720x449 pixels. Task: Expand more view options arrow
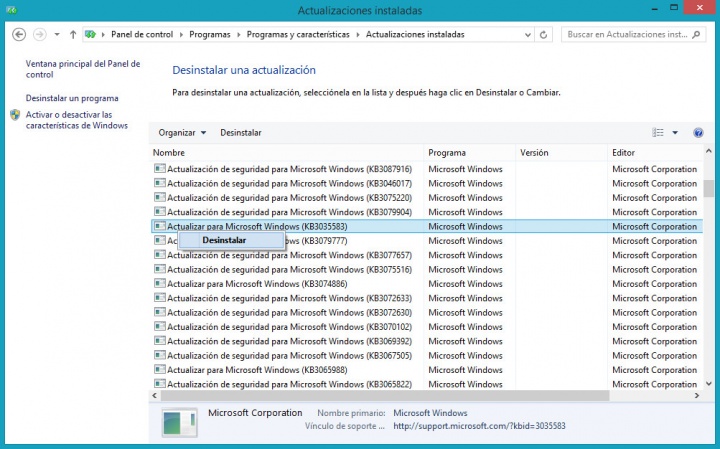coord(675,133)
